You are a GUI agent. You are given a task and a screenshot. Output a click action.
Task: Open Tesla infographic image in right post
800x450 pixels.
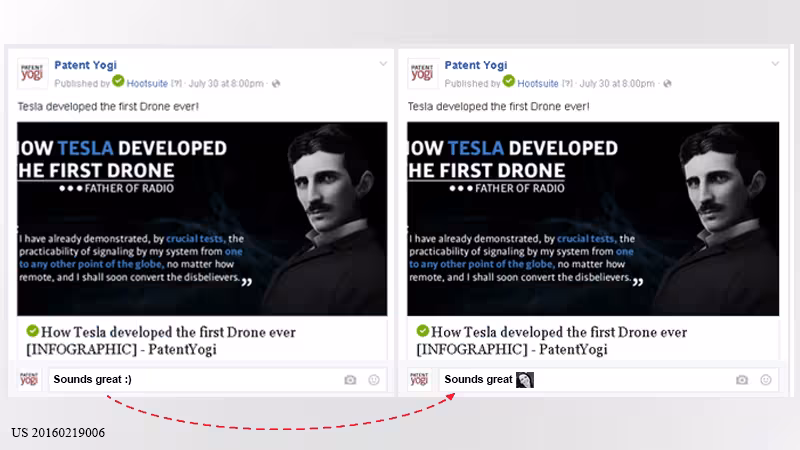593,218
